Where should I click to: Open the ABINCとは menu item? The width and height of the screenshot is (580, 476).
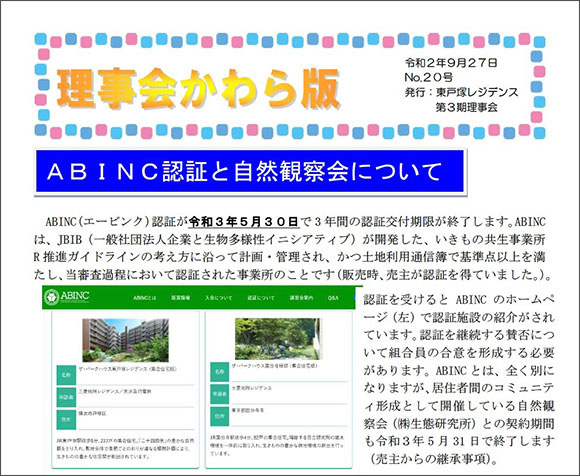click(145, 298)
